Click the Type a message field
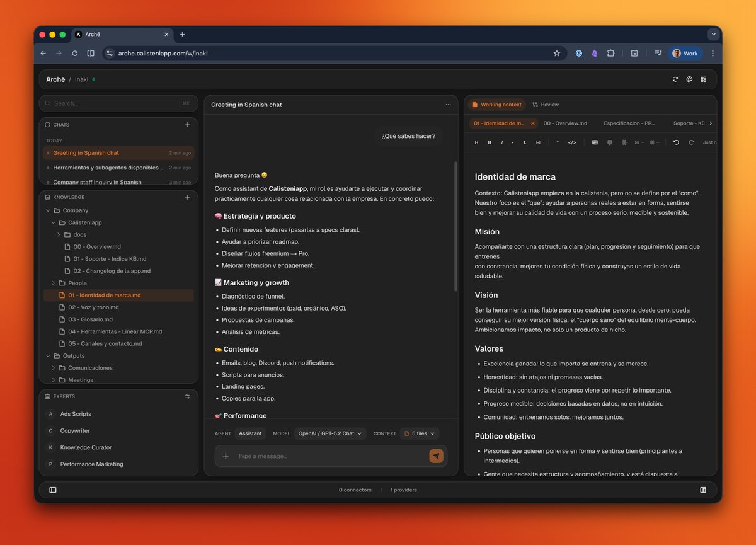Screen dimensions: 756x545 pyautogui.click(x=331, y=456)
